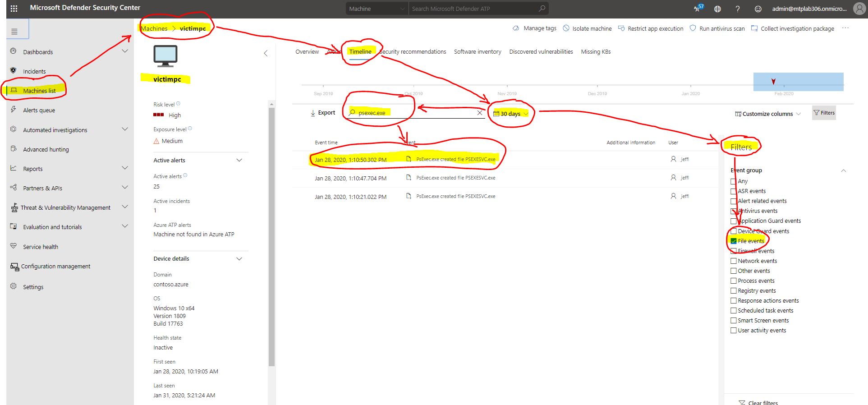
Task: Open Settings in the sidebar
Action: coord(33,287)
